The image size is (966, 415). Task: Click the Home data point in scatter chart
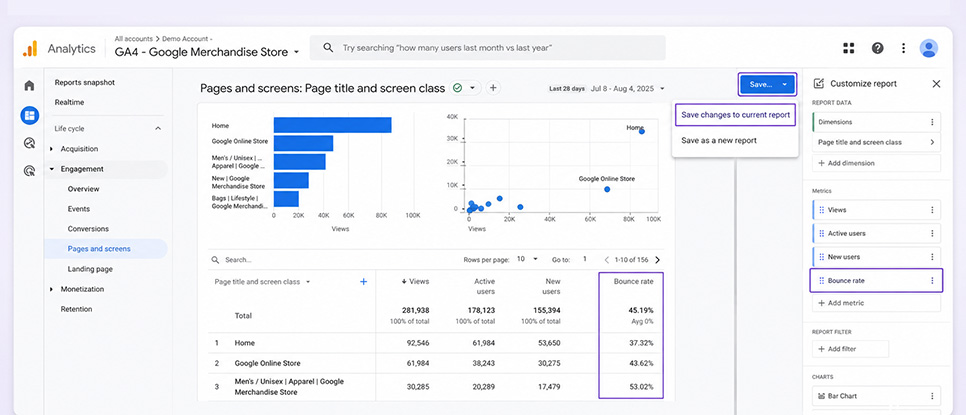pyautogui.click(x=641, y=131)
